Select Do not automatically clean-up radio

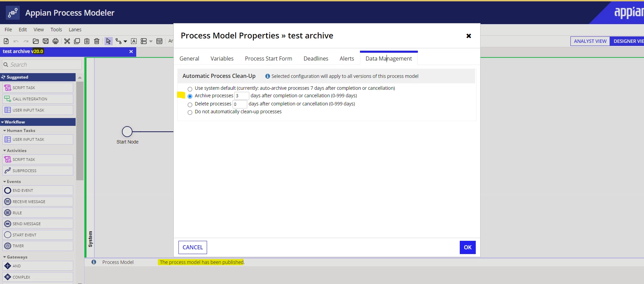pos(190,113)
